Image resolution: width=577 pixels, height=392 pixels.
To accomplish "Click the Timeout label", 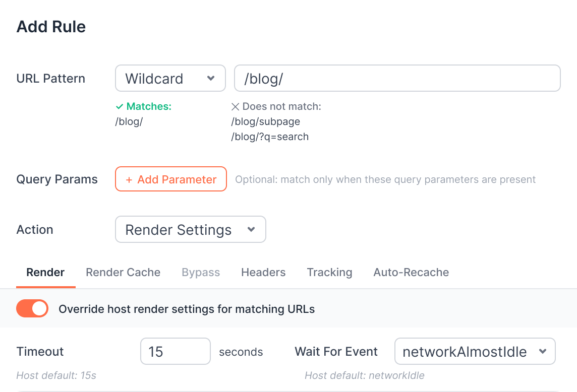I will (40, 352).
